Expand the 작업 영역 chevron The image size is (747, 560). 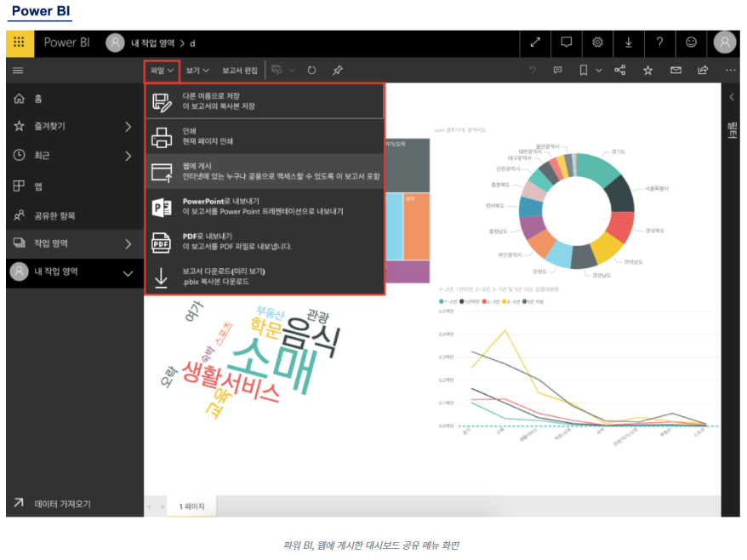coord(128,244)
